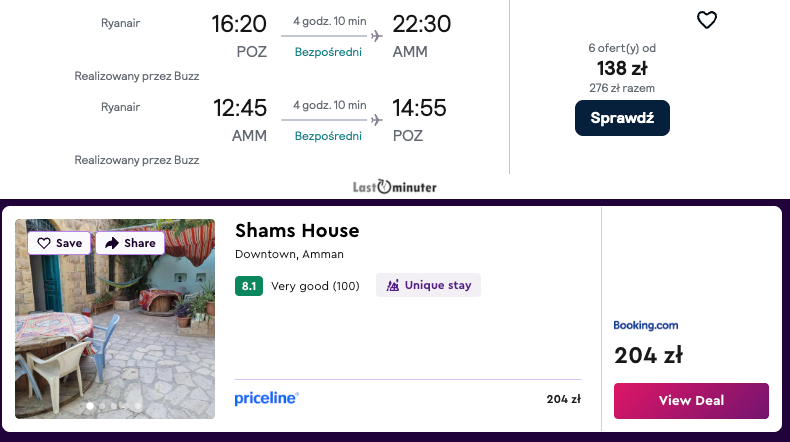Viewport: 790px width, 442px height.
Task: Click the Unique stay badge
Action: point(428,285)
